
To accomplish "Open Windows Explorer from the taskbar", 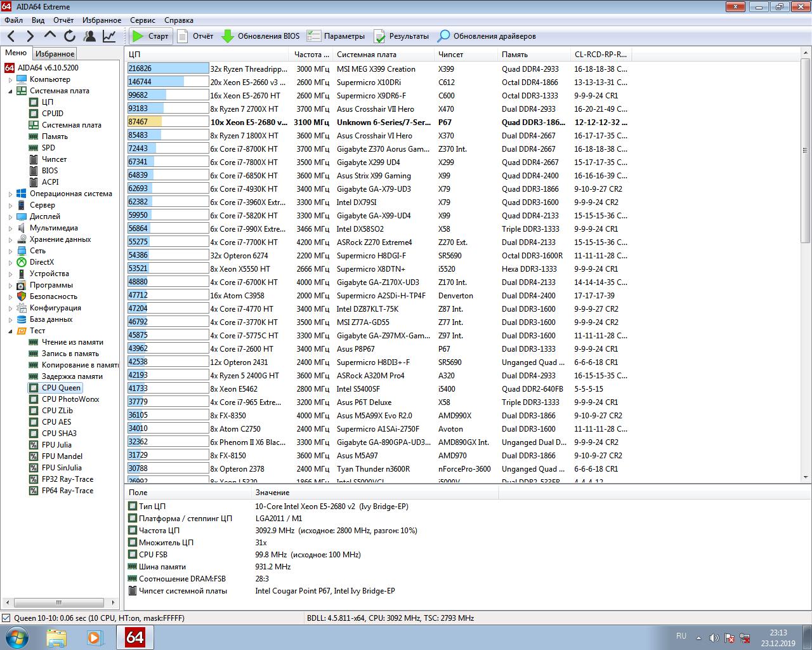I will click(56, 637).
